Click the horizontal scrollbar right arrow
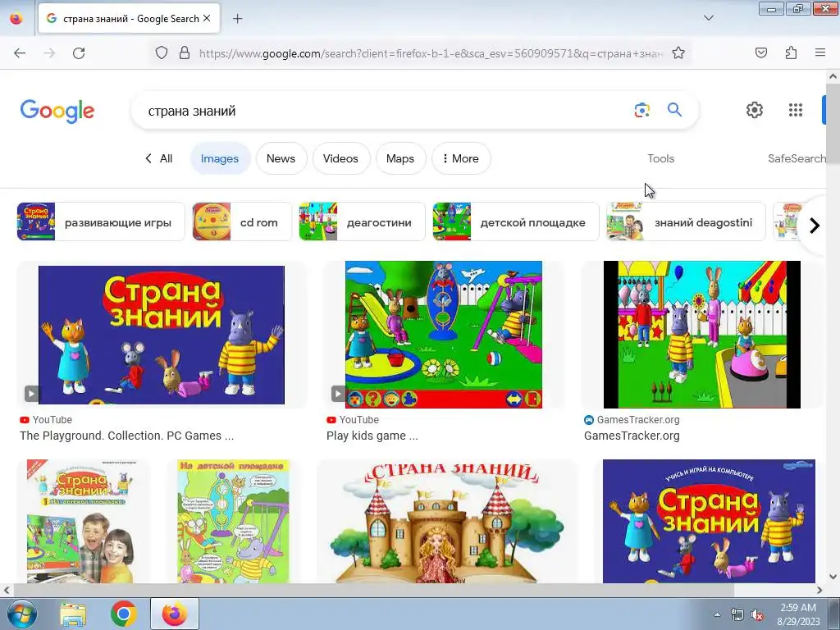This screenshot has height=630, width=840. coord(819,591)
